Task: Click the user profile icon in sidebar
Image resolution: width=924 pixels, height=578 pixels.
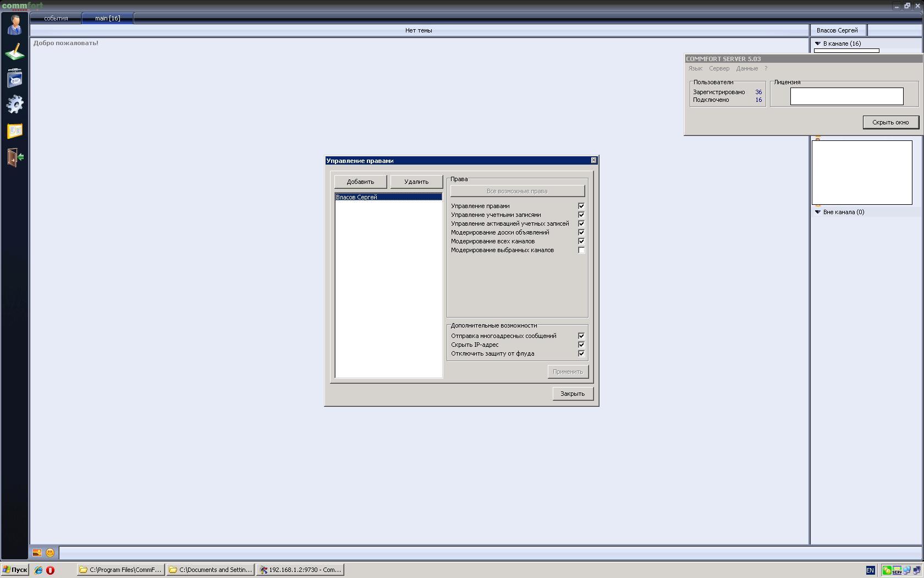Action: pyautogui.click(x=15, y=25)
